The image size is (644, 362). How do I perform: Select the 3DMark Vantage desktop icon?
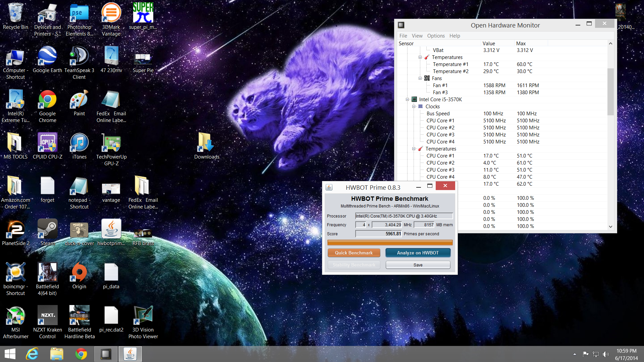pos(111,19)
